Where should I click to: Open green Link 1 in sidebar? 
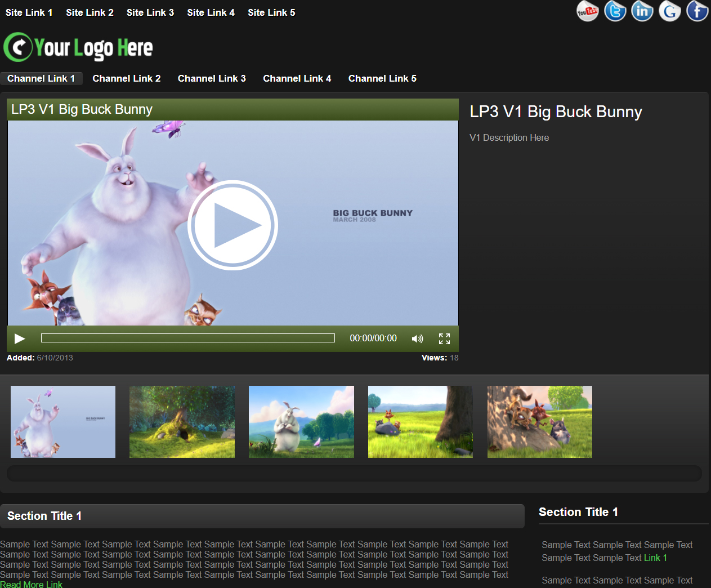point(655,558)
